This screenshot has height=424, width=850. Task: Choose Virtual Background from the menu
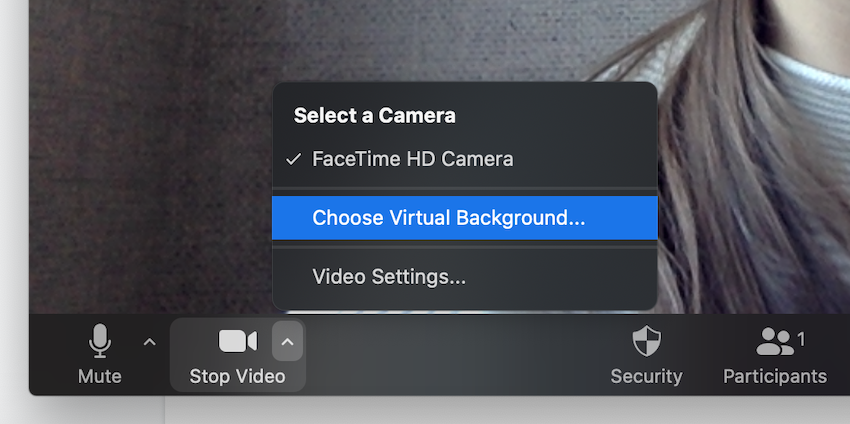(465, 218)
